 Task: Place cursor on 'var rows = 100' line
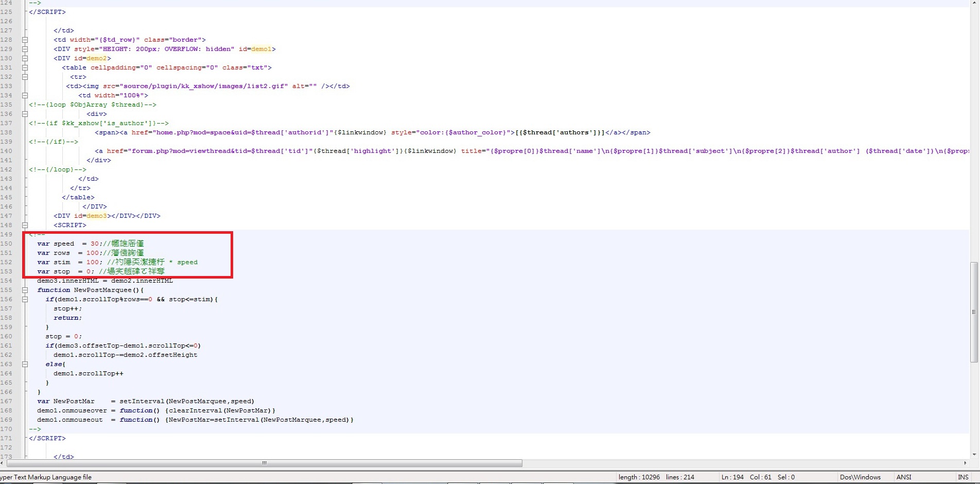(91, 253)
